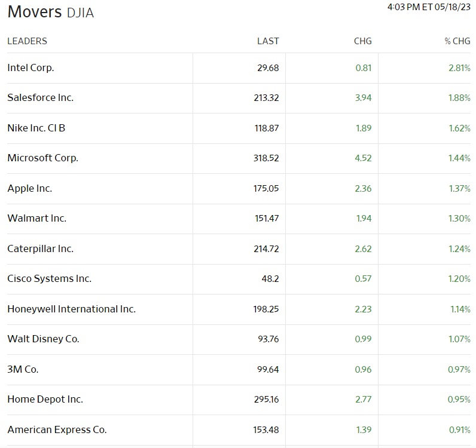Select 3M's last price 99.64
This screenshot has width=476, height=448.
(x=268, y=370)
